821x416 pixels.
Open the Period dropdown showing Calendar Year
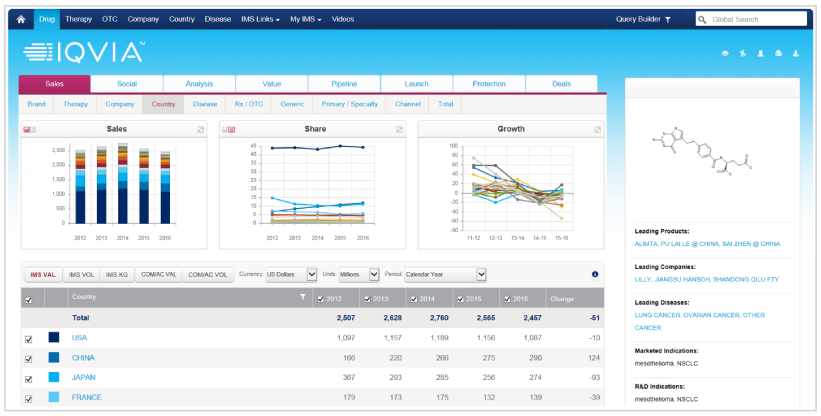(445, 274)
